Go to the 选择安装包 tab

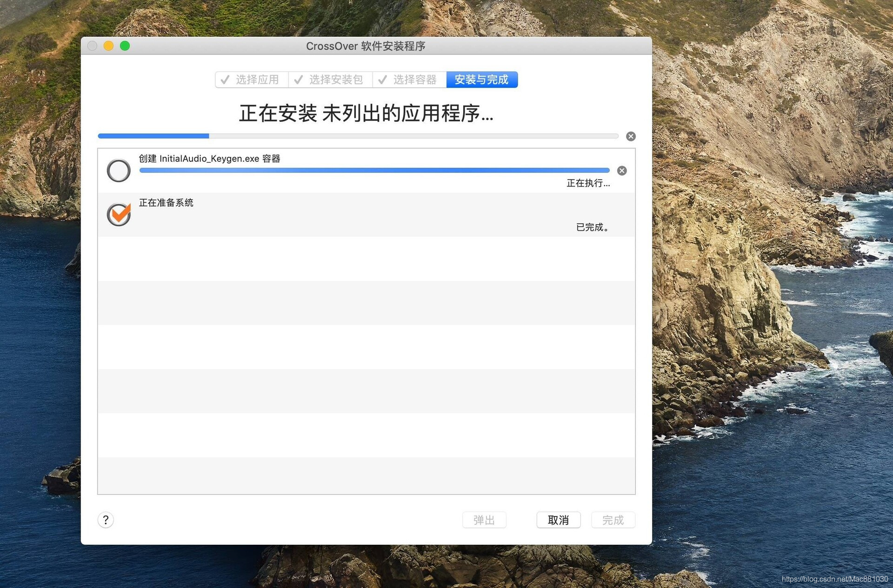(336, 80)
